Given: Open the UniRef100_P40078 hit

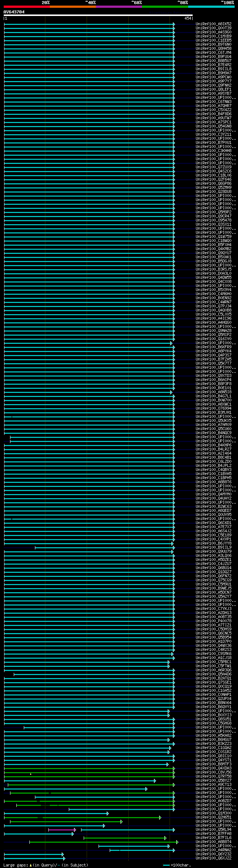Looking at the screenshot, I should (213, 621).
